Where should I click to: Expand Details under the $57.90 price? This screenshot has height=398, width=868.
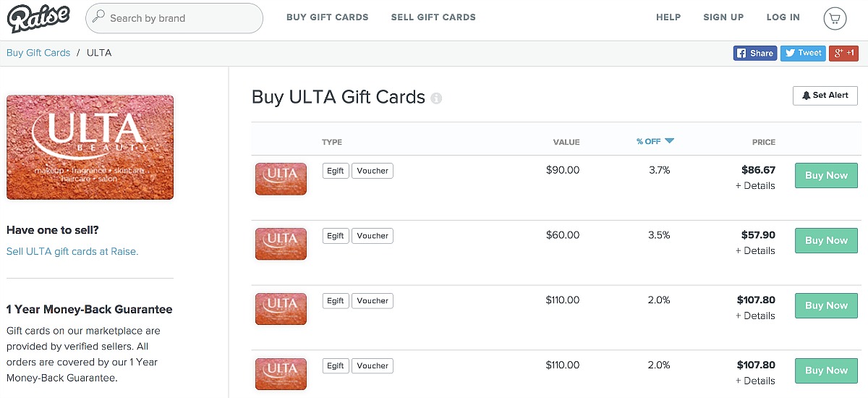click(x=755, y=251)
